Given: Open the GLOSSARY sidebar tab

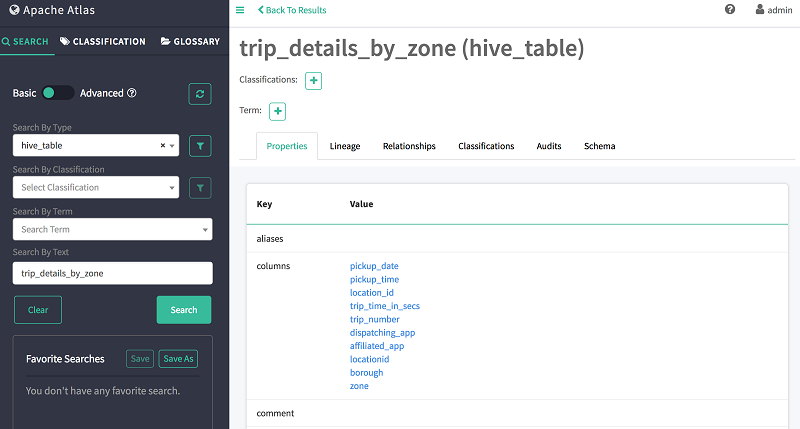Looking at the screenshot, I should click(x=190, y=41).
